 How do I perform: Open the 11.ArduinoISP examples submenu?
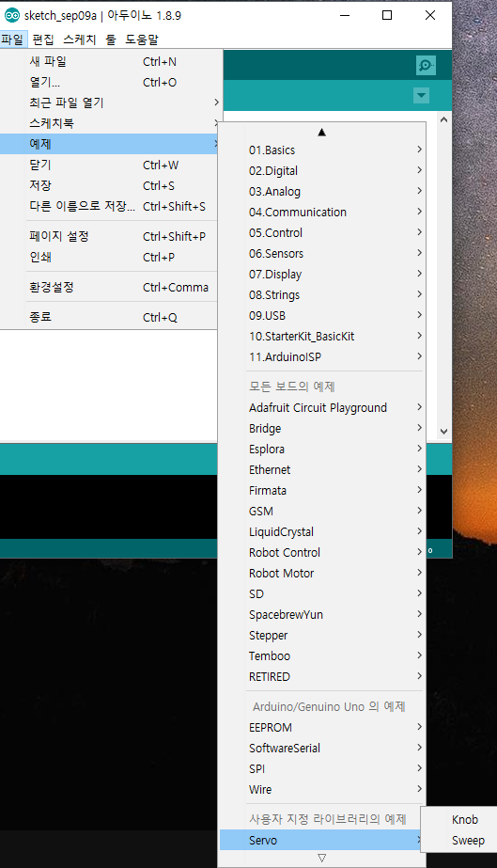point(322,357)
